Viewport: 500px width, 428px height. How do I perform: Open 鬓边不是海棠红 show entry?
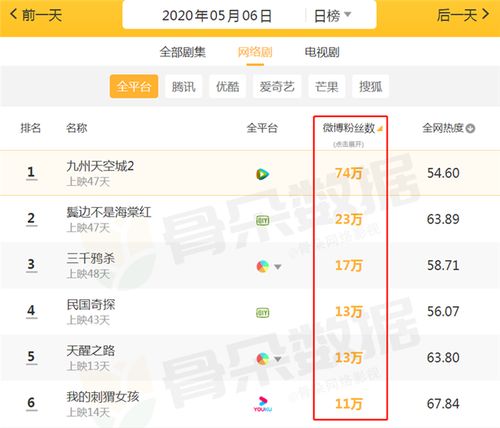[109, 212]
